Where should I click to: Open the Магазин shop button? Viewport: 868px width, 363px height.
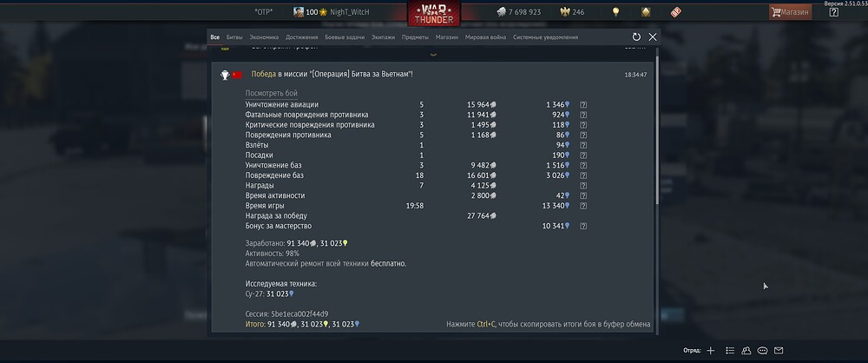coord(790,11)
